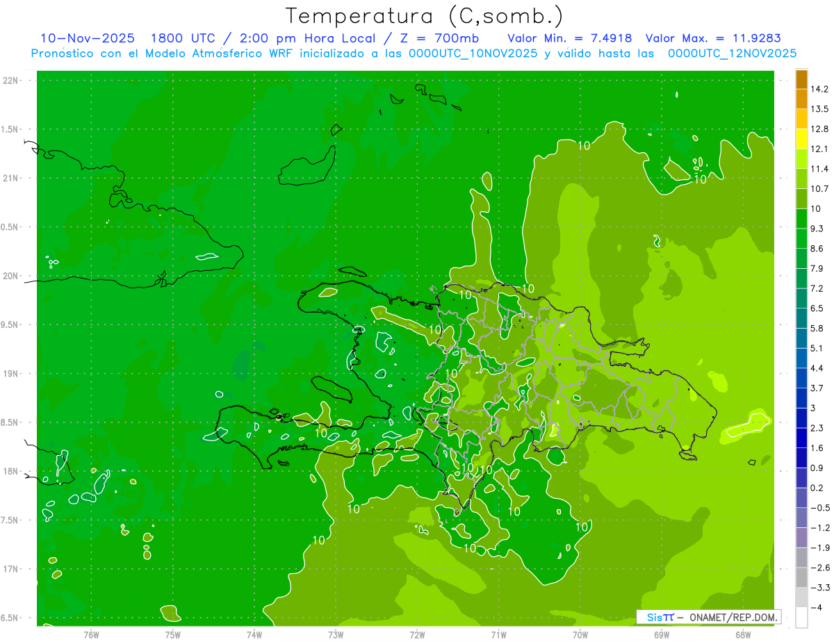Screen dimensions: 834x644
Task: Click the '69W' longitude label
Action: [662, 634]
